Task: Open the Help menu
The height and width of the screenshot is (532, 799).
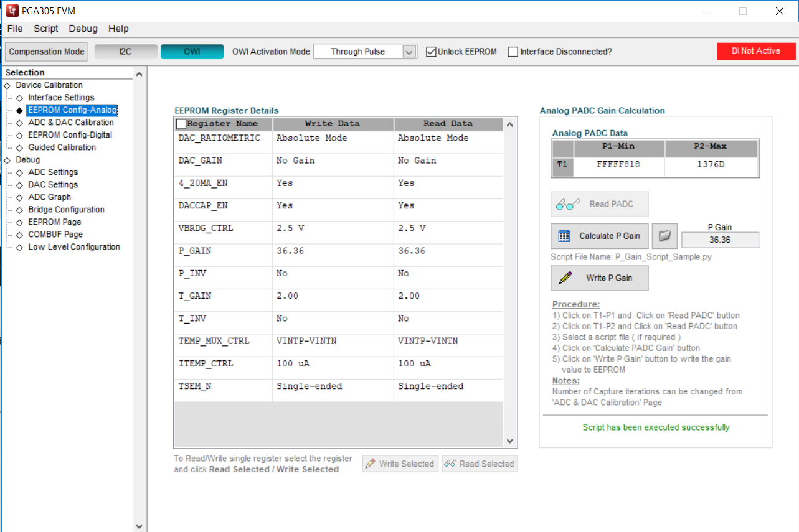Action: [x=118, y=29]
